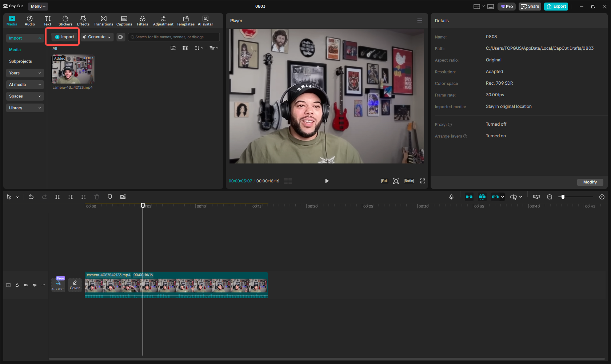
Task: Click the delete icon in the timeline toolbar
Action: pos(96,197)
